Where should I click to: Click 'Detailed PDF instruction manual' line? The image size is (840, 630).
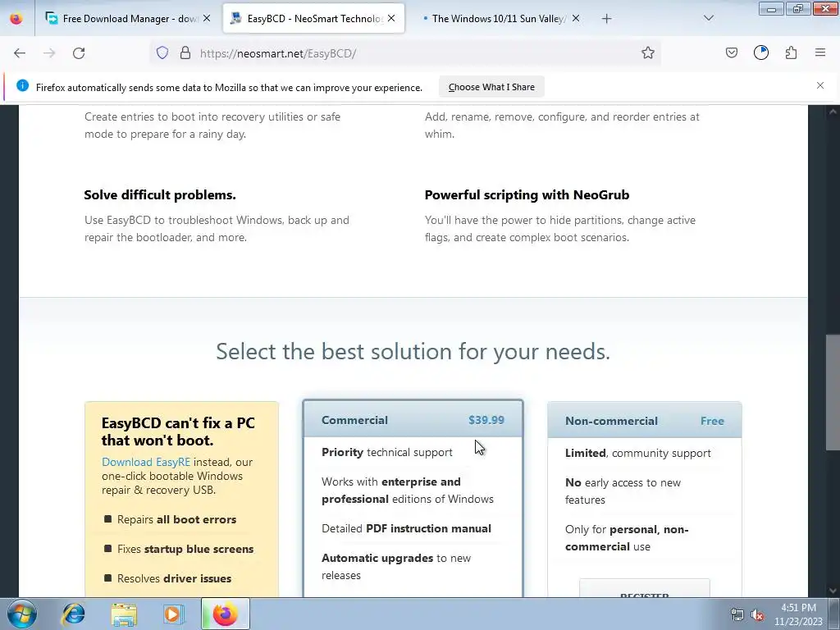click(x=406, y=529)
